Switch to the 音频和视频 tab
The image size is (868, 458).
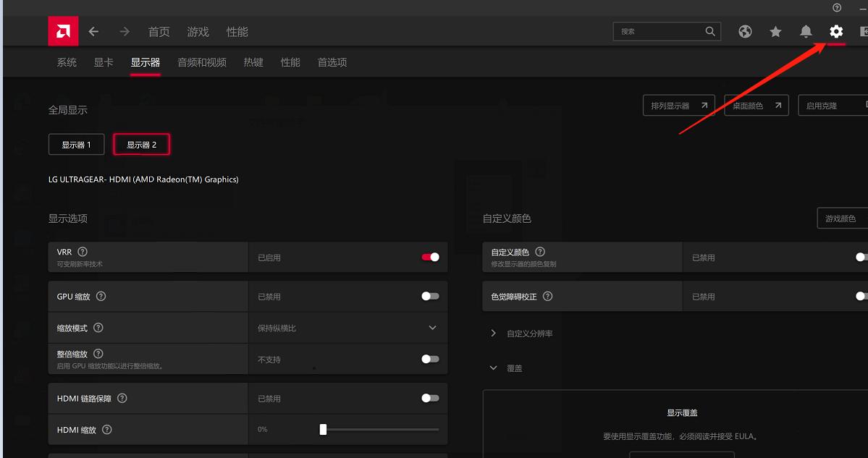[x=201, y=62]
